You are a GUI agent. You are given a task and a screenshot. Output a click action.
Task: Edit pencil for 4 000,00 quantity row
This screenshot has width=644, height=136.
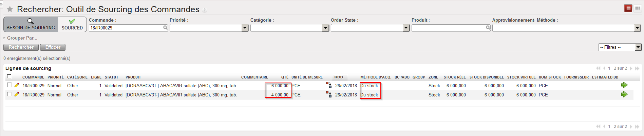tap(17, 94)
